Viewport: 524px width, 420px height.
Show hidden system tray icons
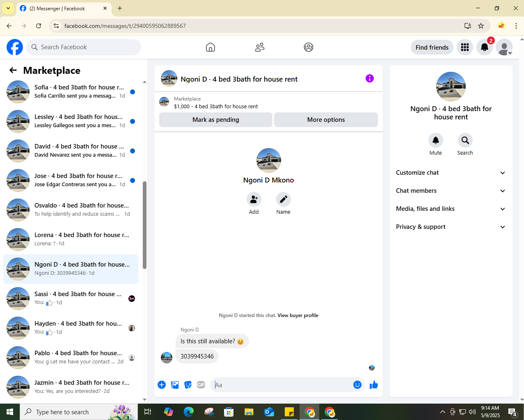pyautogui.click(x=442, y=412)
